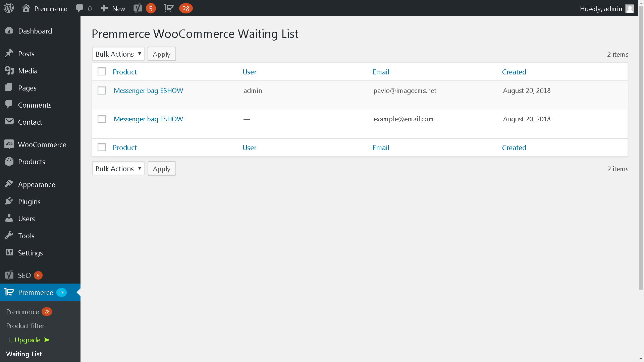Sort by Created in table footer
The width and height of the screenshot is (644, 362).
(x=514, y=147)
